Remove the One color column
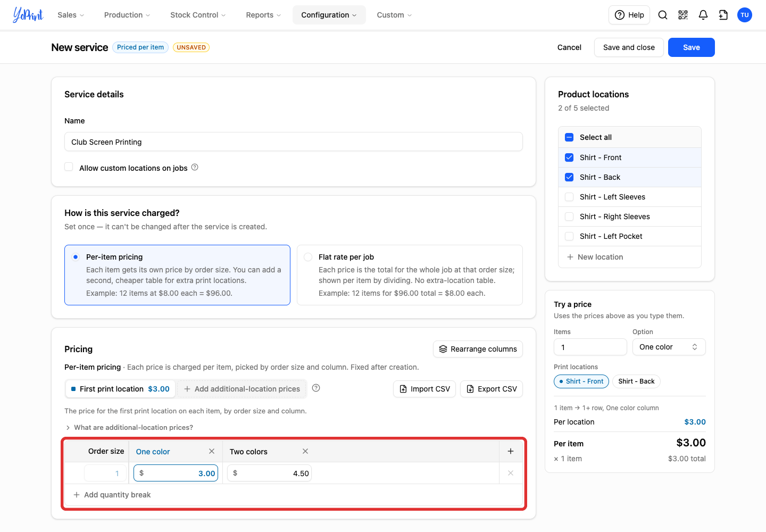766x532 pixels. pos(212,451)
